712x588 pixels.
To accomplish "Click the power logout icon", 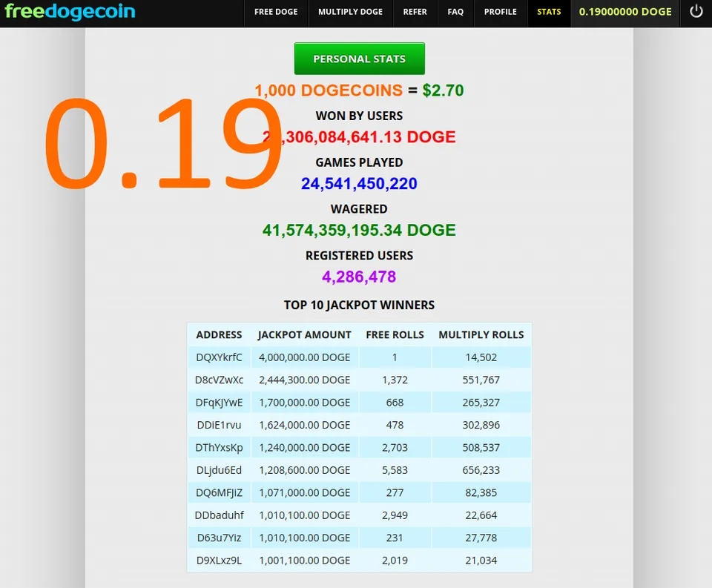I will [696, 11].
